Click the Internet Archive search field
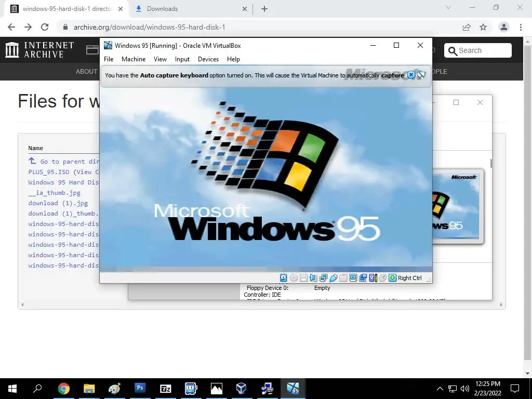This screenshot has height=399, width=532. (x=478, y=50)
